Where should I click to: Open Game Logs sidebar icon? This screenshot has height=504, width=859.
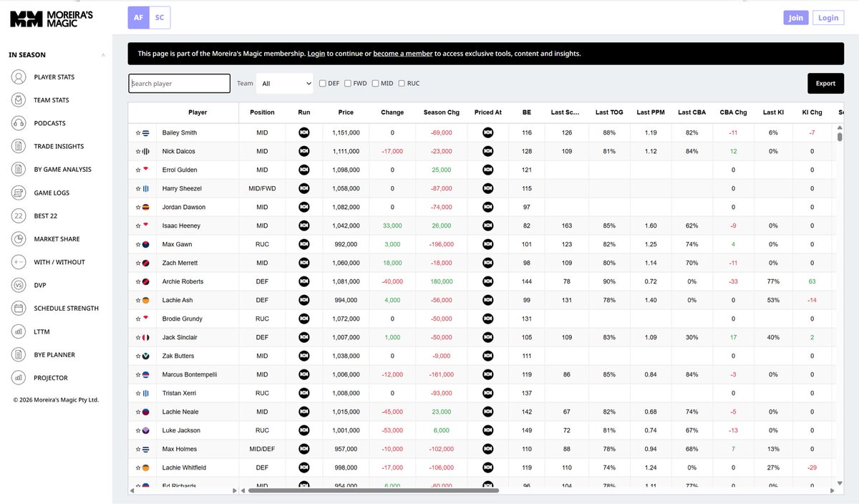(19, 193)
